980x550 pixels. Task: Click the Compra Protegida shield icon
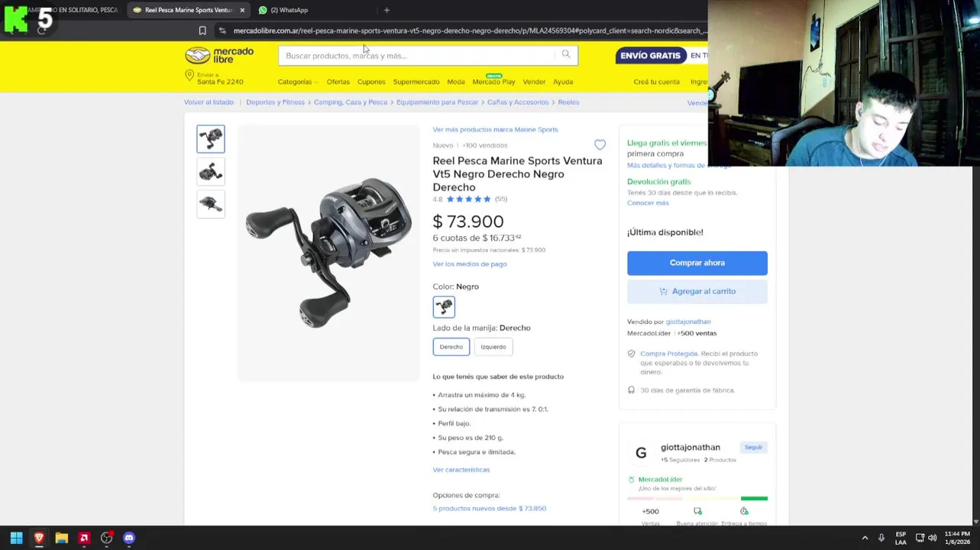pyautogui.click(x=631, y=354)
